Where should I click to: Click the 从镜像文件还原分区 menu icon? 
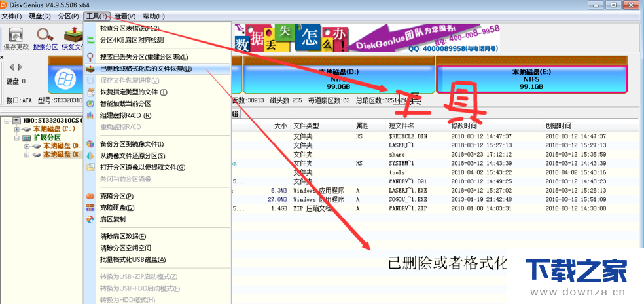coord(91,155)
